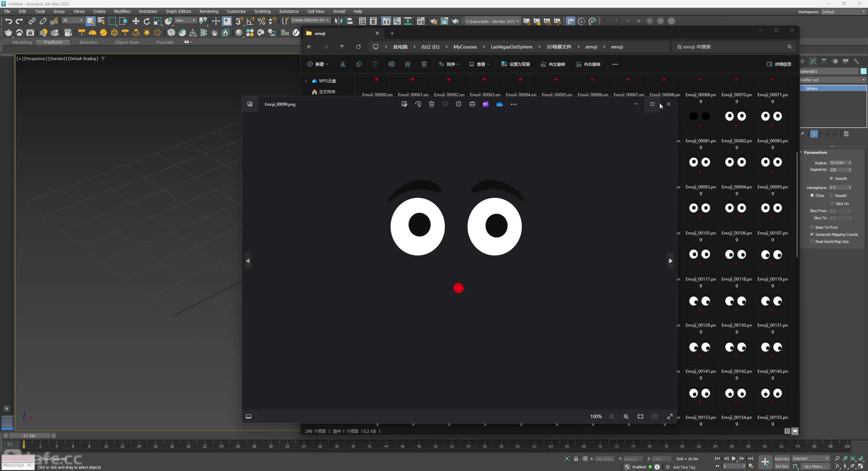
Task: Open the Render Setup icon
Action: click(433, 21)
